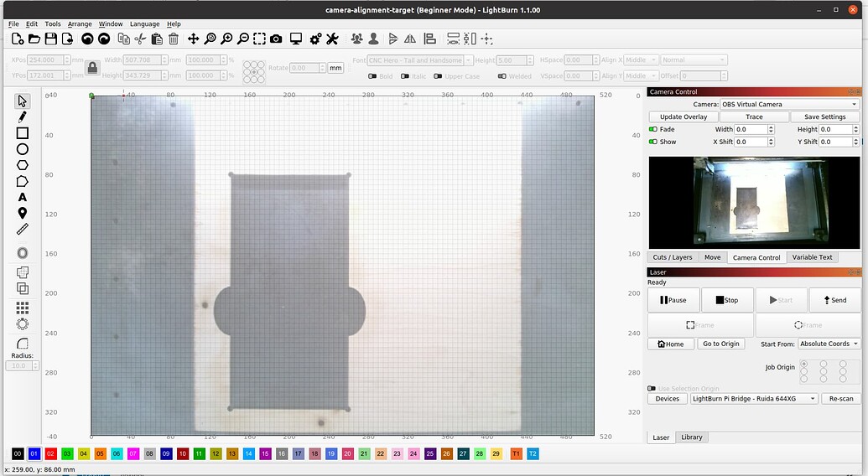Screen dimensions: 868x476
Task: Click the Undo icon
Action: [87, 39]
